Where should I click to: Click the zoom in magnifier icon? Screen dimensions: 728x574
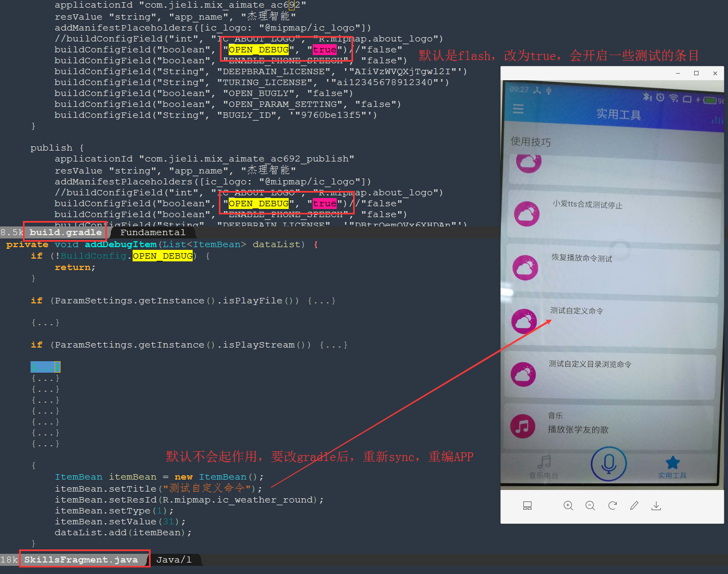[x=568, y=506]
